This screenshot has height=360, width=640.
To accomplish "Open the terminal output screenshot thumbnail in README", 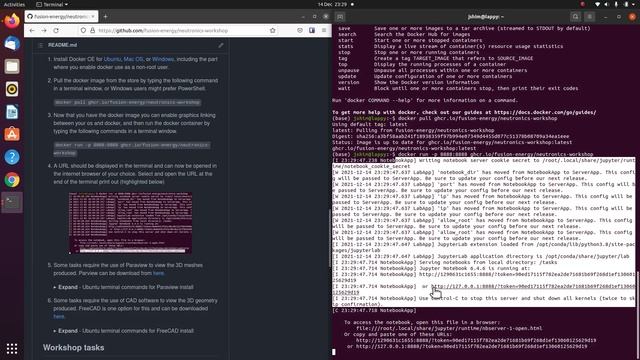I will click(x=130, y=223).
